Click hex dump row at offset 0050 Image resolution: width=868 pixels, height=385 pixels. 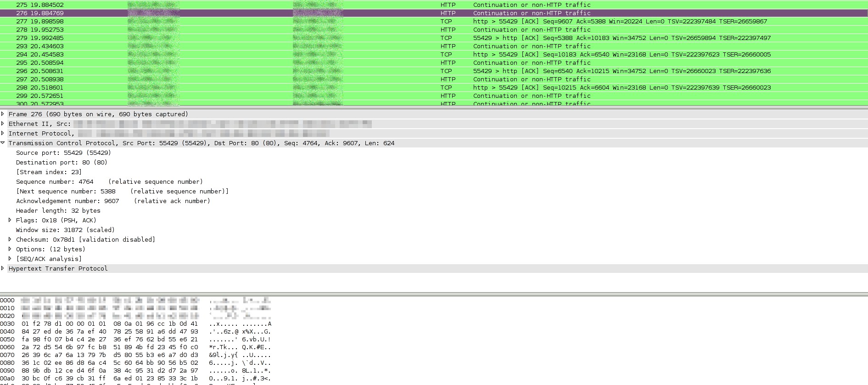click(136, 339)
